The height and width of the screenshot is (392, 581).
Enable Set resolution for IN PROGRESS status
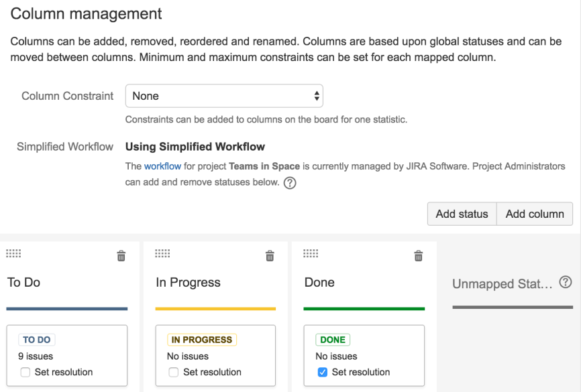pyautogui.click(x=174, y=373)
